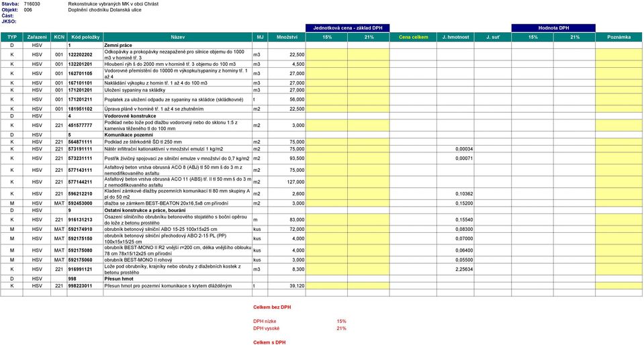Click the Objekt number 006

[28, 9]
